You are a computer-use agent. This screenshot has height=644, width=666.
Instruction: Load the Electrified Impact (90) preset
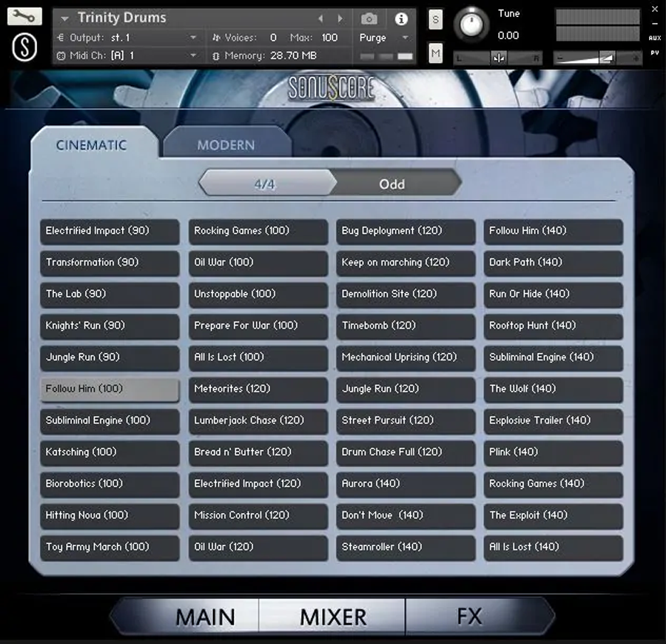[x=110, y=231]
